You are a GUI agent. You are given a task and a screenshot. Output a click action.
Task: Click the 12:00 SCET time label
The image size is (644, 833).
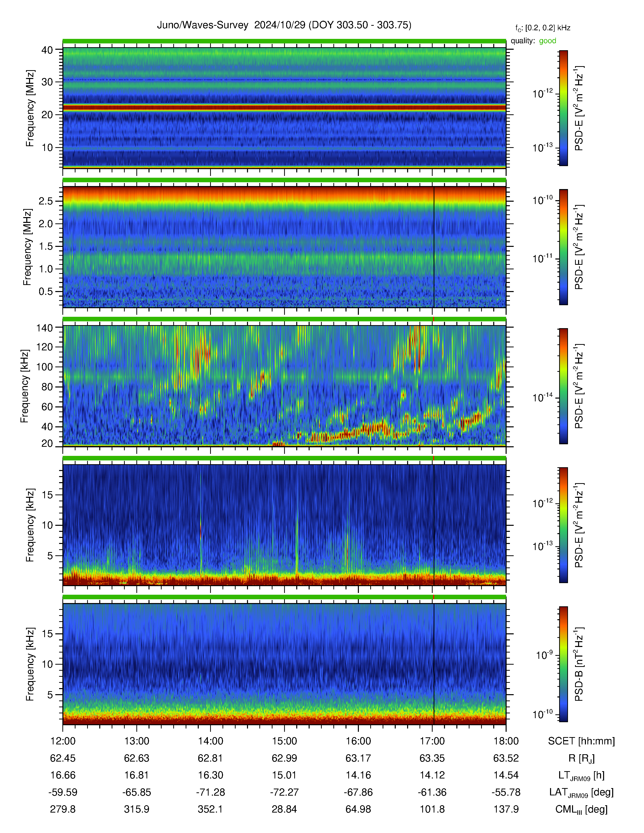pyautogui.click(x=63, y=741)
